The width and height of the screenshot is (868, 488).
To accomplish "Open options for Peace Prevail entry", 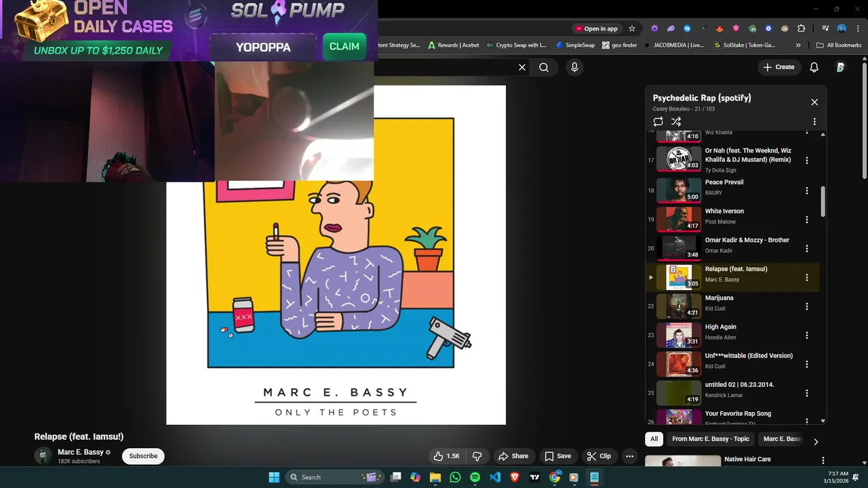I will [x=807, y=190].
